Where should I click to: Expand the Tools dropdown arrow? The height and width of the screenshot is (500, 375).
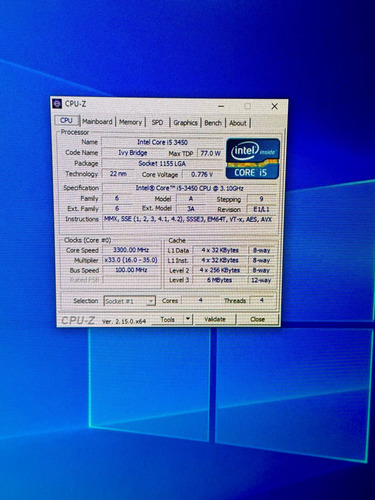coord(188,319)
